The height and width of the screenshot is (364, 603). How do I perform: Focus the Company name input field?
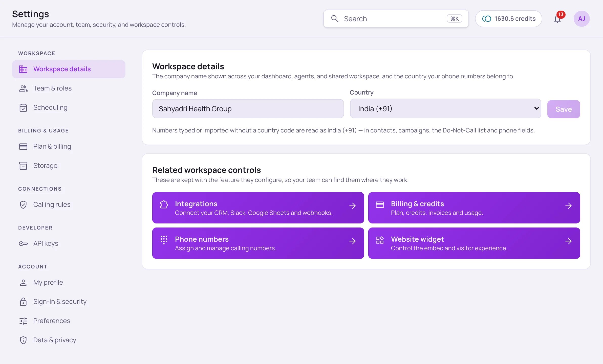(248, 109)
